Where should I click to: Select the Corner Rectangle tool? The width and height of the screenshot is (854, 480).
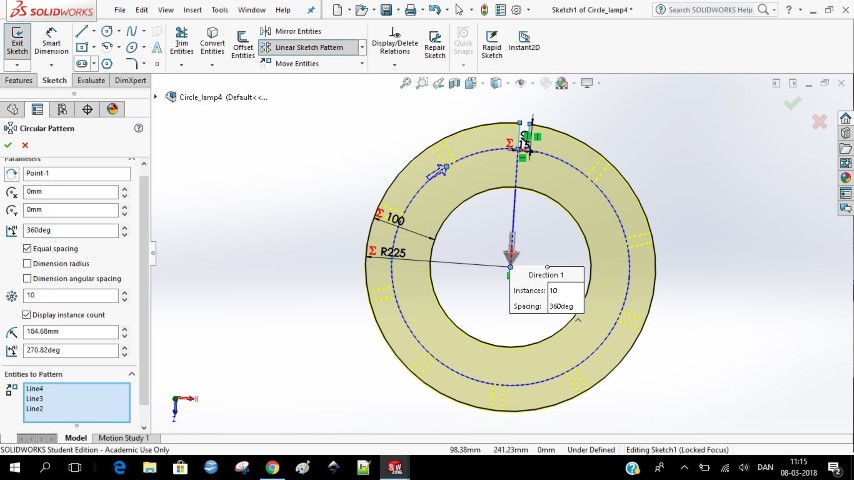coord(81,47)
